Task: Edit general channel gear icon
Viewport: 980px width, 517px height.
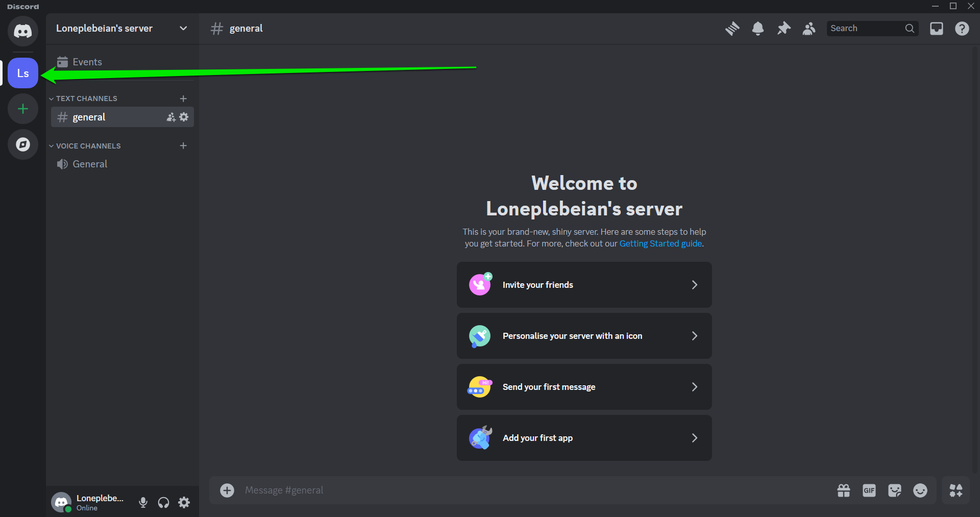Action: tap(184, 117)
